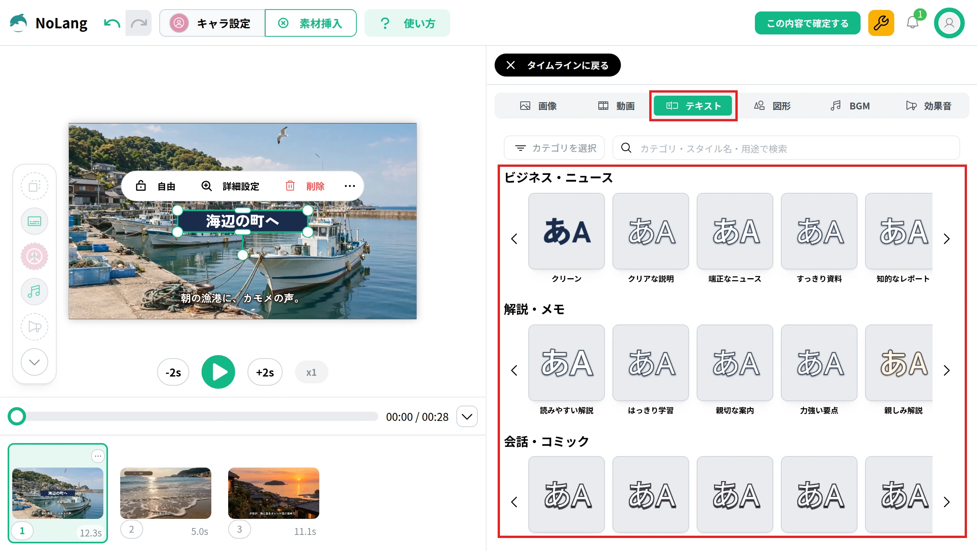This screenshot has width=980, height=551.
Task: Open scene 1 options menu
Action: (98, 456)
